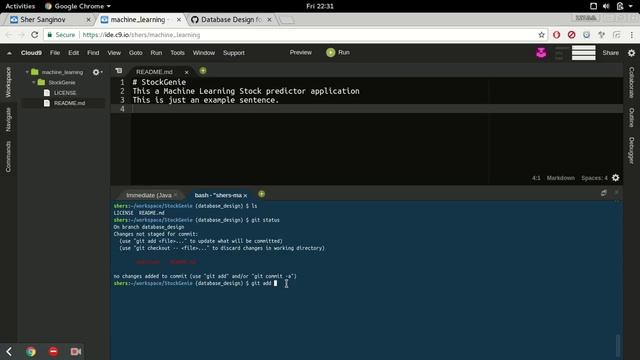Bookmark page with star icon
The image size is (640, 360).
coord(542,35)
